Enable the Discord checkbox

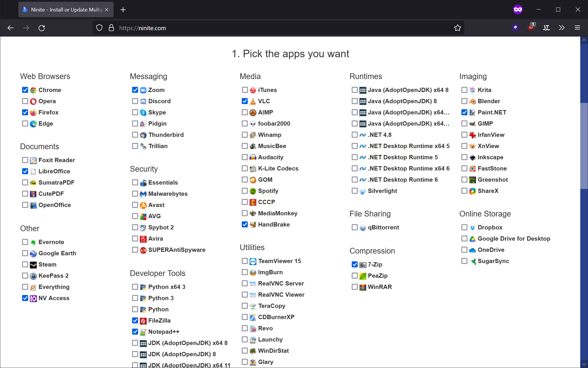click(x=135, y=101)
